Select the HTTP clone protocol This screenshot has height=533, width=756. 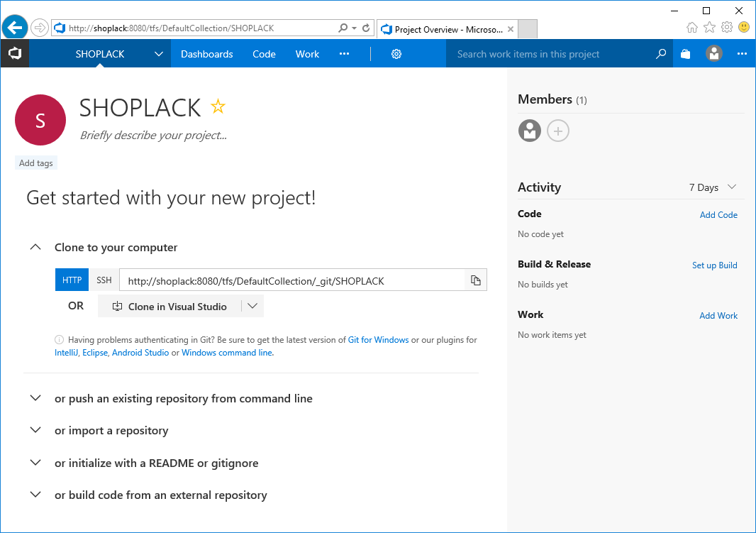(72, 280)
